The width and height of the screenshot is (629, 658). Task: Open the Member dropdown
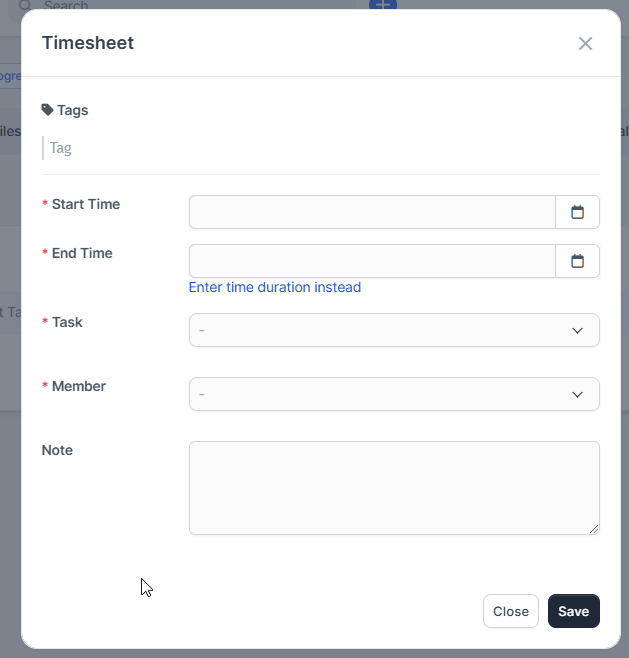click(x=380, y=394)
